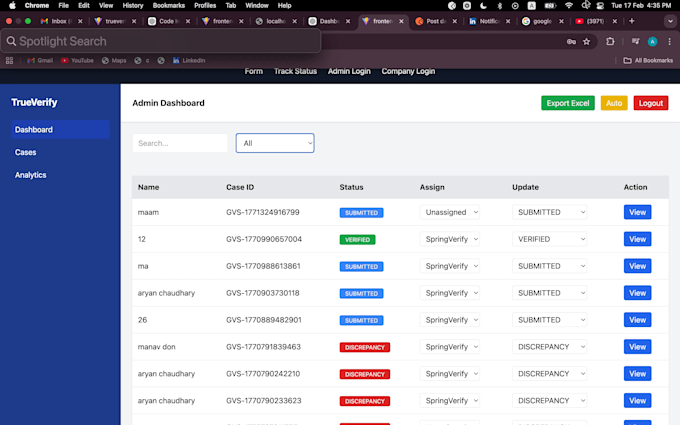Open Assign dropdown for the 26 row
680x425 pixels.
pyautogui.click(x=450, y=320)
